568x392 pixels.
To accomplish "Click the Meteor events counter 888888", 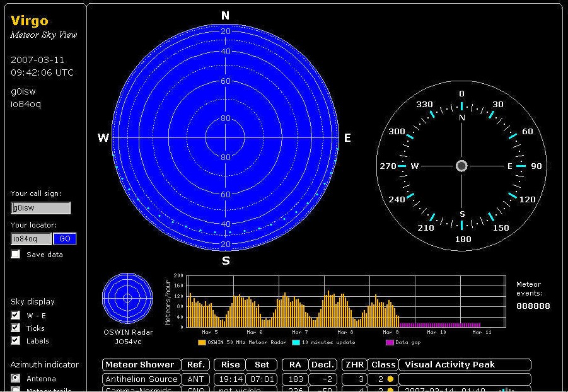I will 533,306.
